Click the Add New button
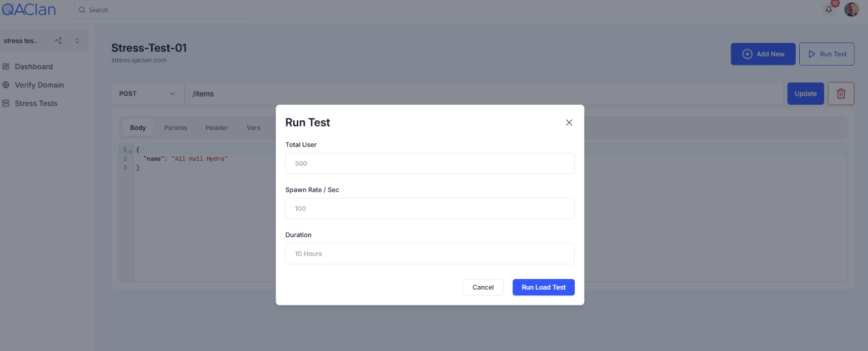 (763, 54)
